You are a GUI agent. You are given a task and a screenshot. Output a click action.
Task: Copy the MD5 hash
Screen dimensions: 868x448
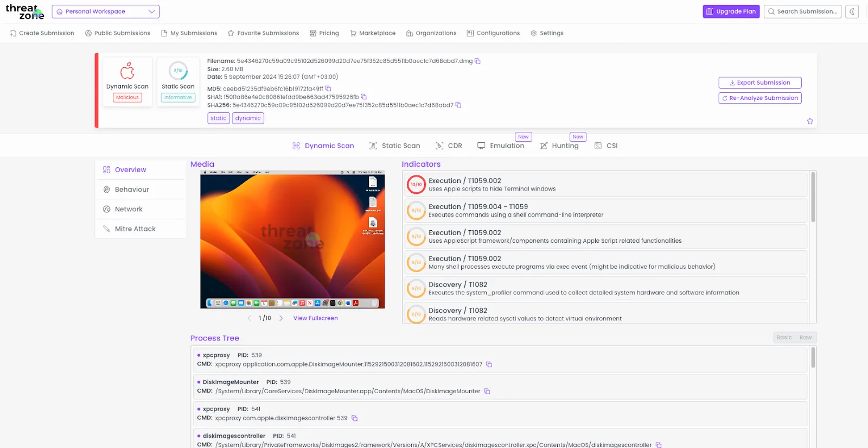(x=328, y=89)
